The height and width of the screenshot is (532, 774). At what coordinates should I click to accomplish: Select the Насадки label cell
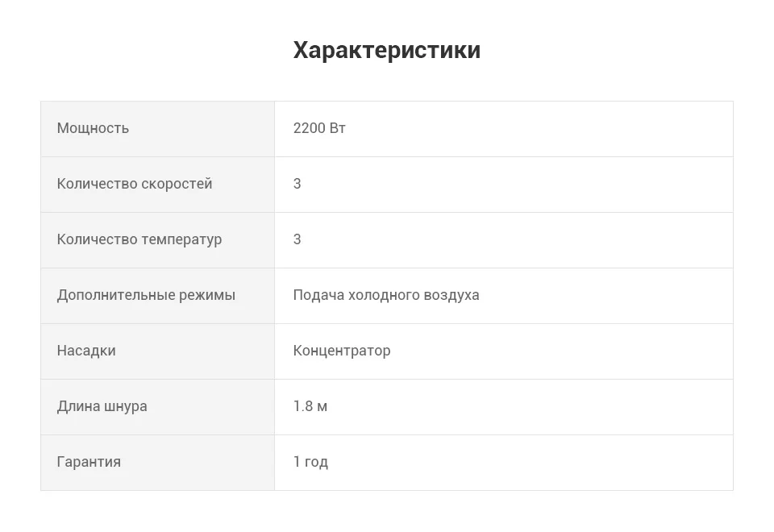(x=157, y=351)
